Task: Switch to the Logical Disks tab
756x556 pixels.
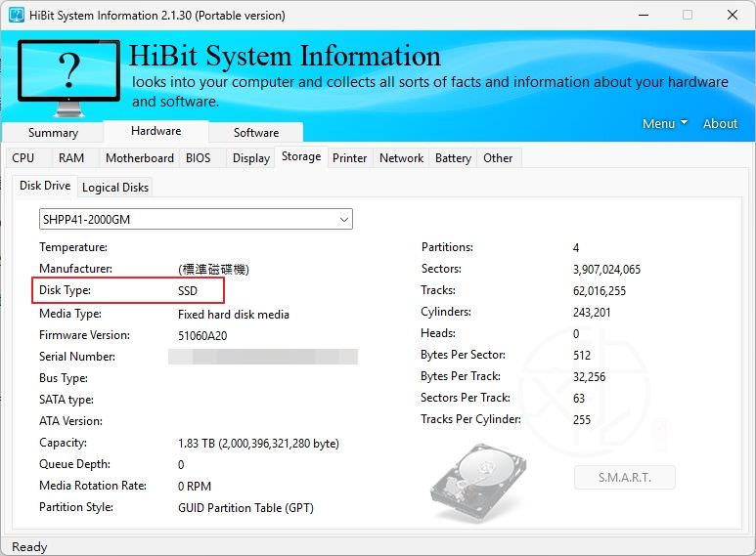Action: point(115,188)
